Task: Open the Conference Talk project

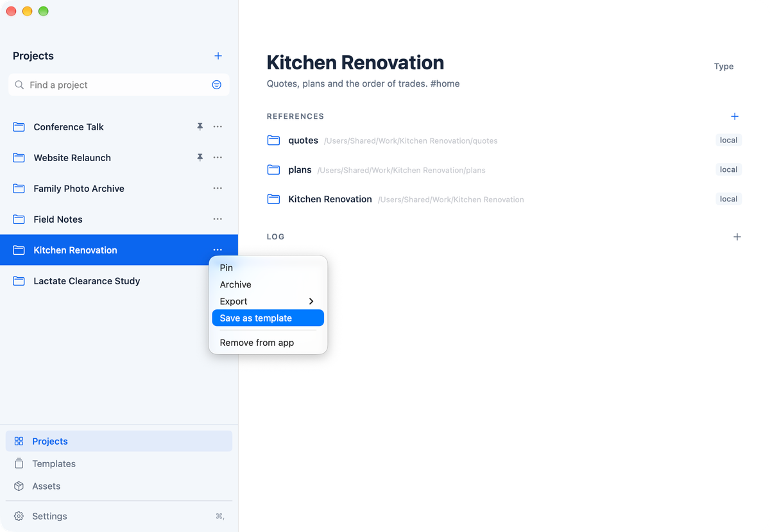Action: click(119, 127)
